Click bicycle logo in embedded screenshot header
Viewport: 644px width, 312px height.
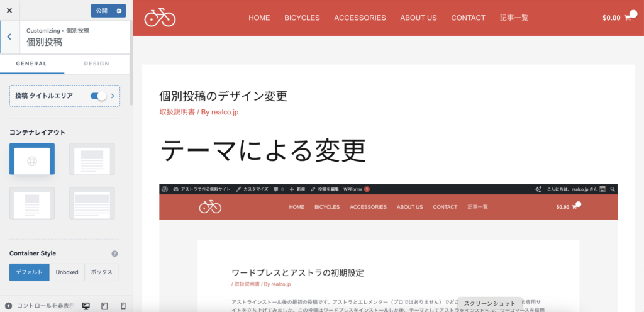(210, 207)
